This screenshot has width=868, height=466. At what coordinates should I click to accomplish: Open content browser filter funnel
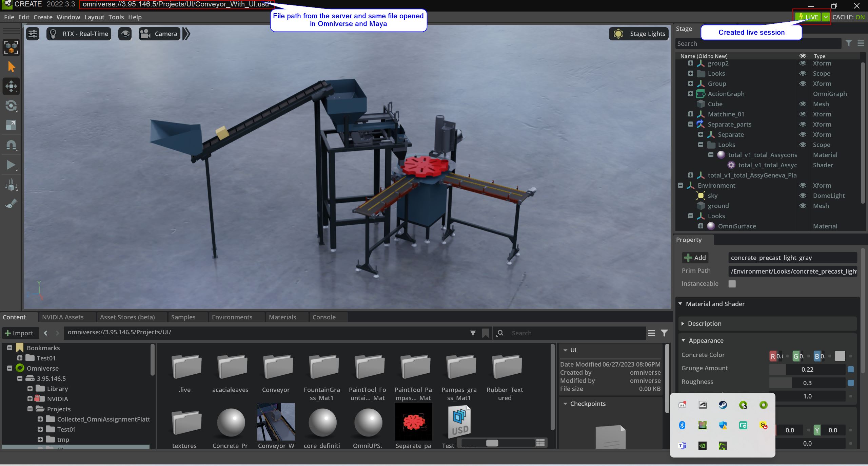click(x=665, y=333)
